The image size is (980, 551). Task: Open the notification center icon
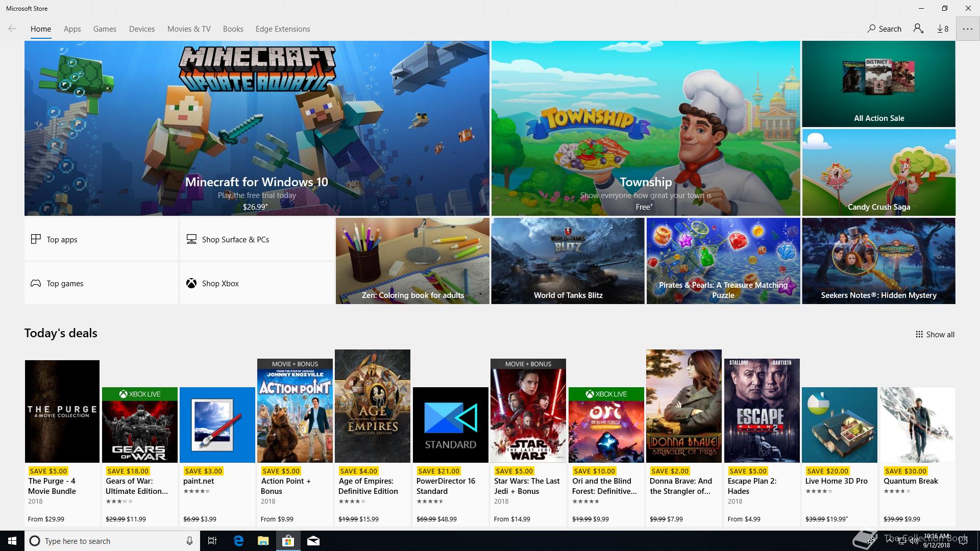point(963,541)
